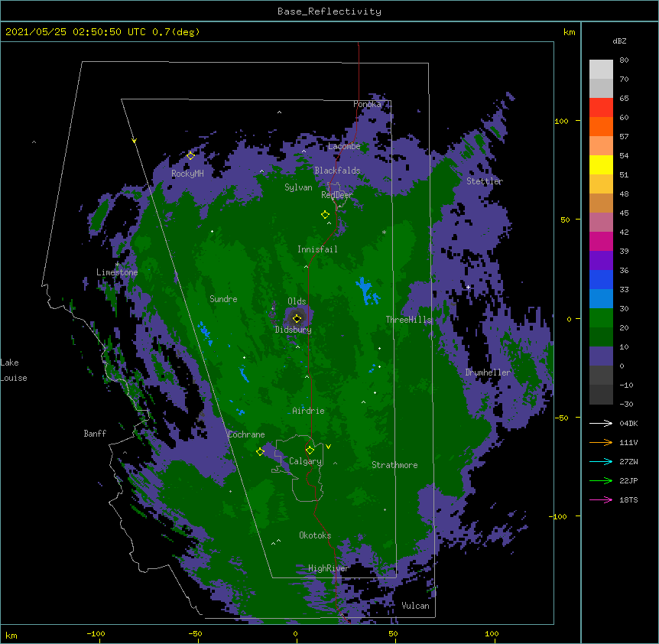The height and width of the screenshot is (644, 659).
Task: Click the cyan 27ZW arrow legend icon
Action: coord(601,461)
